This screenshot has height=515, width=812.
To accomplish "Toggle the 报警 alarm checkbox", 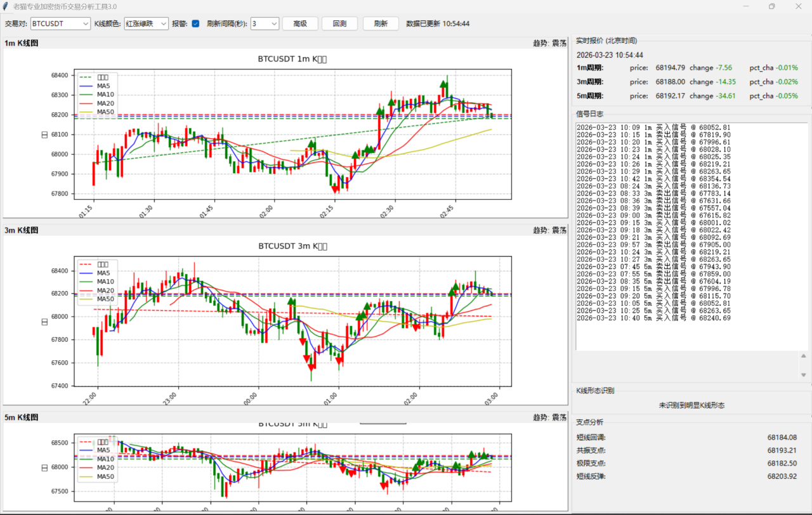I will pos(195,23).
